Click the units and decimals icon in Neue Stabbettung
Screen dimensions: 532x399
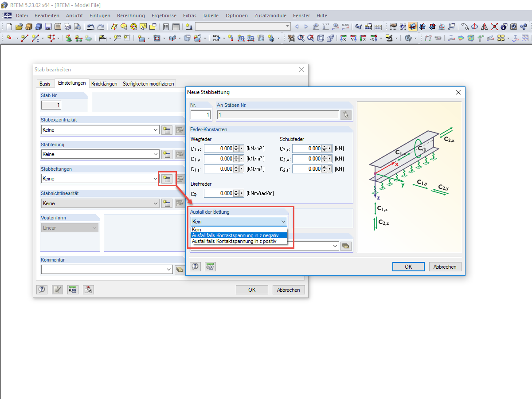tap(210, 266)
